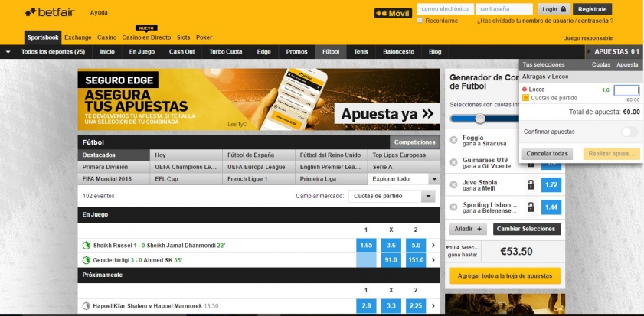
Task: Click the '102 eventos' count text
Action: [99, 196]
